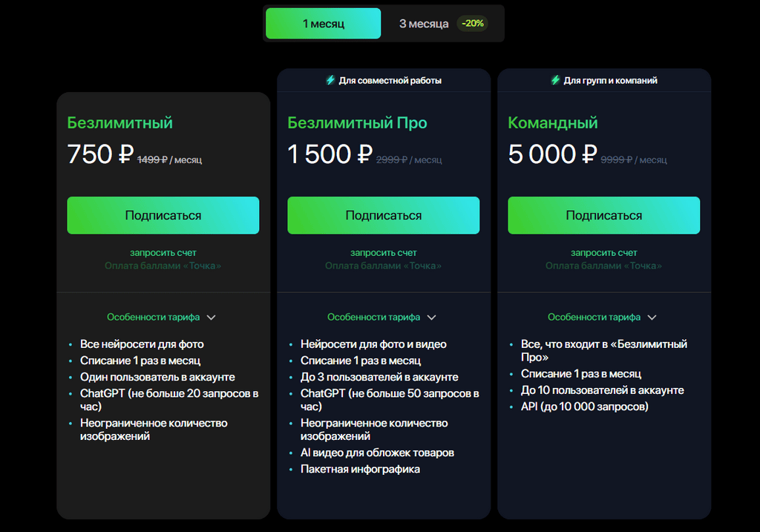Click lightning icon beside Для совместной работы

[330, 80]
